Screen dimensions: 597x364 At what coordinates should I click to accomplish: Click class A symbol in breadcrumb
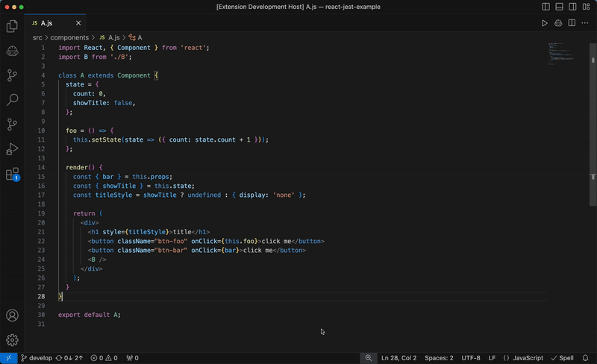136,38
